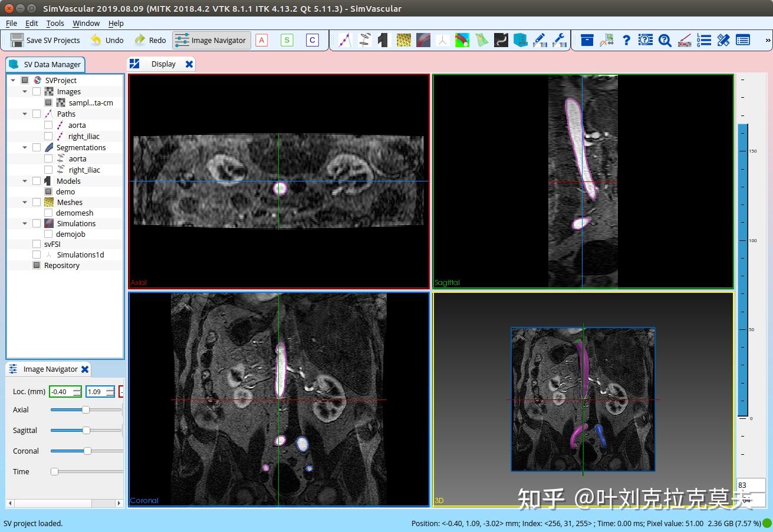This screenshot has height=532, width=773.
Task: Open the question mark help icon
Action: coord(626,40)
